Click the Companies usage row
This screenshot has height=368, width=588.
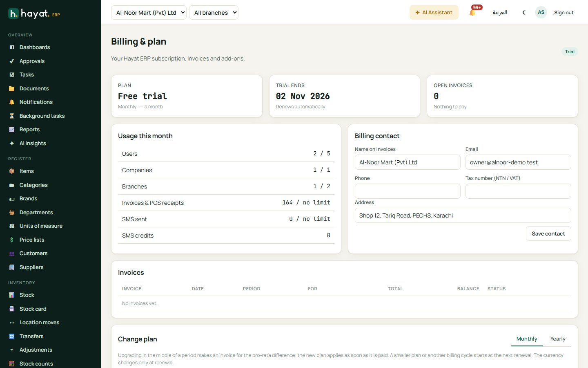click(226, 170)
